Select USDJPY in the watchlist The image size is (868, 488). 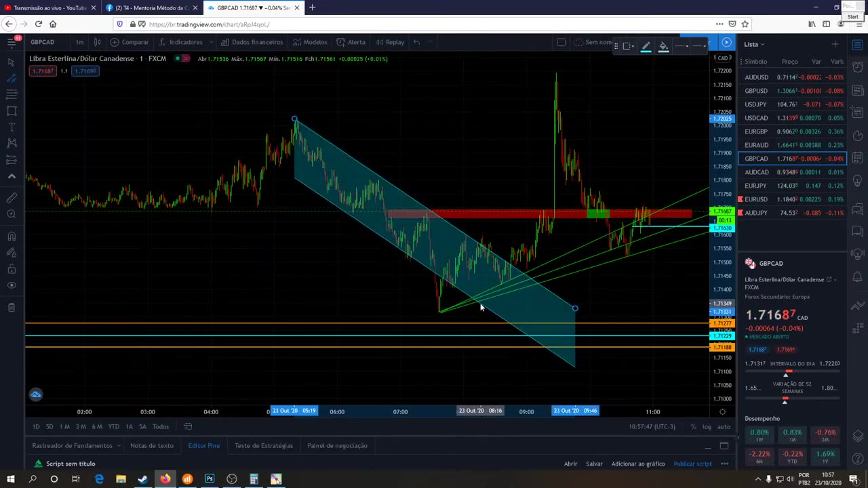tap(792, 104)
